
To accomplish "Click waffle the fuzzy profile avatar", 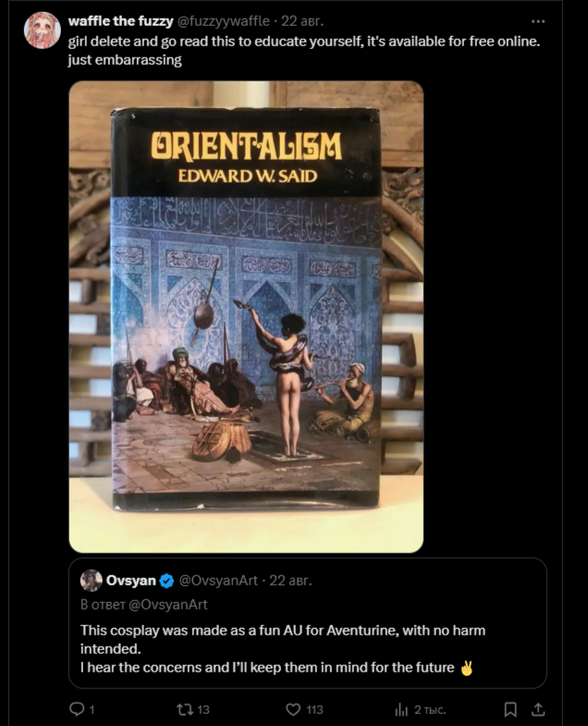I will 43,31.
